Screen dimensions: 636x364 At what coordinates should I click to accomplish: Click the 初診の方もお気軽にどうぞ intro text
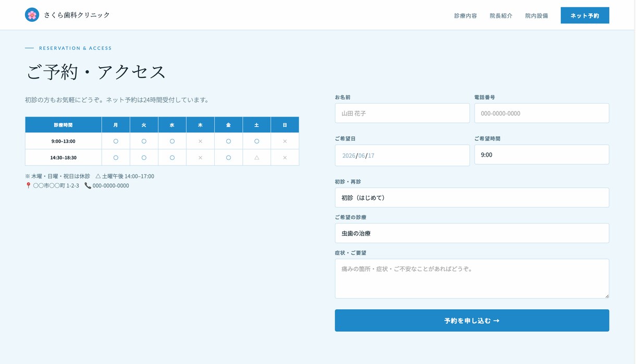coord(117,99)
